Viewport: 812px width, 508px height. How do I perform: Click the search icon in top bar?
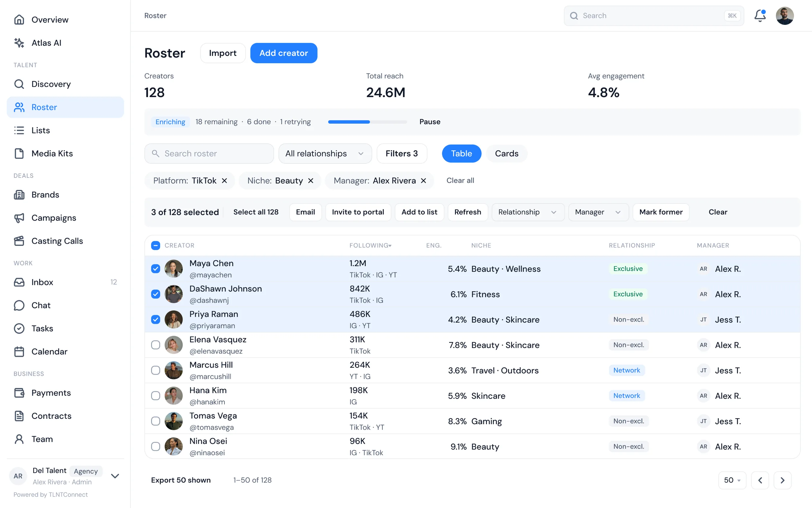click(574, 16)
